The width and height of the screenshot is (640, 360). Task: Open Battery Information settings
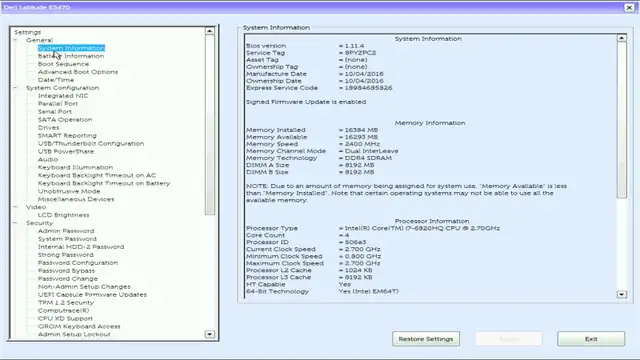pyautogui.click(x=71, y=56)
